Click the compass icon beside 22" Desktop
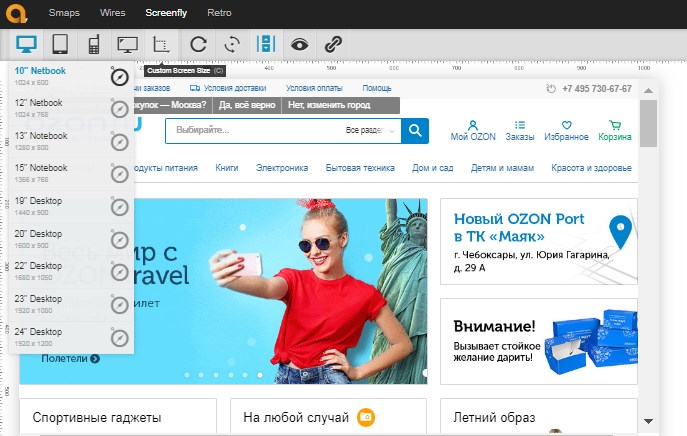Screen dimensions: 687x436 [x=119, y=272]
